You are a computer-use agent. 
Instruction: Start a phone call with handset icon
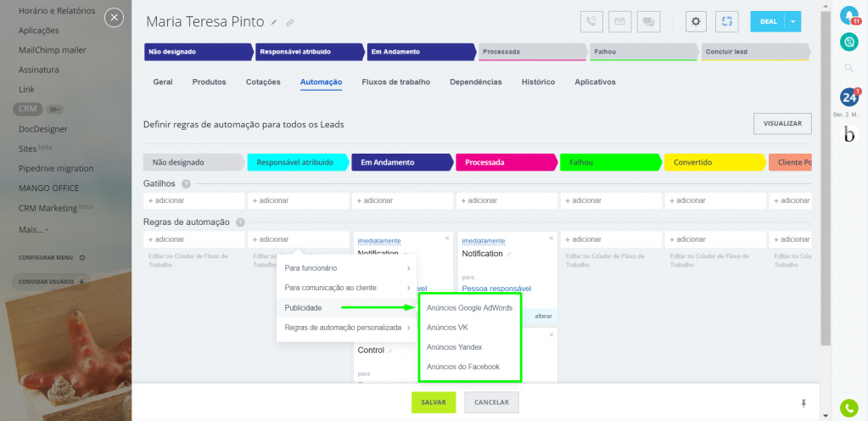click(591, 21)
